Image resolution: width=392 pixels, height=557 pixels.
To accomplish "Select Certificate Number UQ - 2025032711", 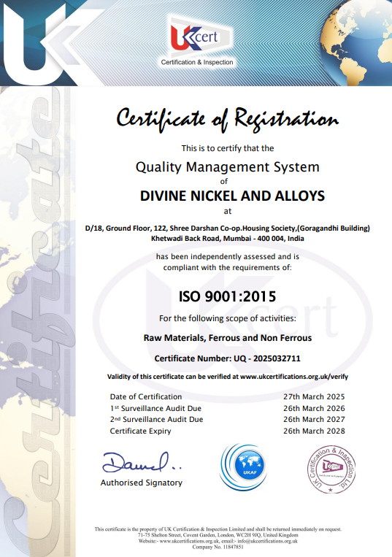I will coord(227,358).
